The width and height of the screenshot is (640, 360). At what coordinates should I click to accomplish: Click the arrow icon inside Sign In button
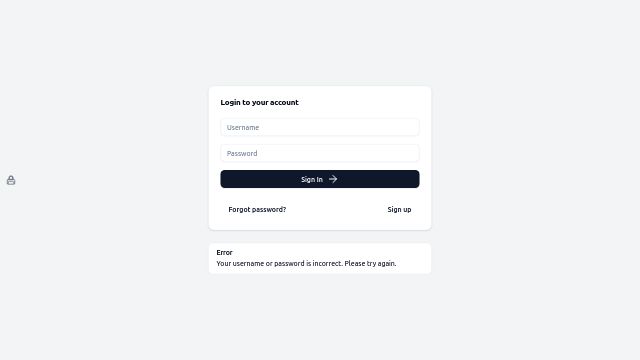coord(333,179)
